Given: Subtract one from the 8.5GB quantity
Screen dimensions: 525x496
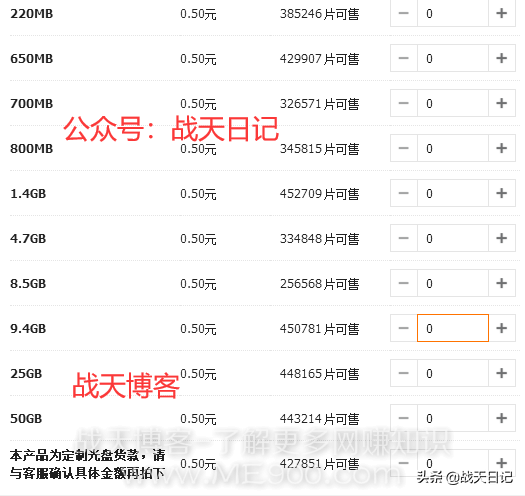Looking at the screenshot, I should [404, 283].
